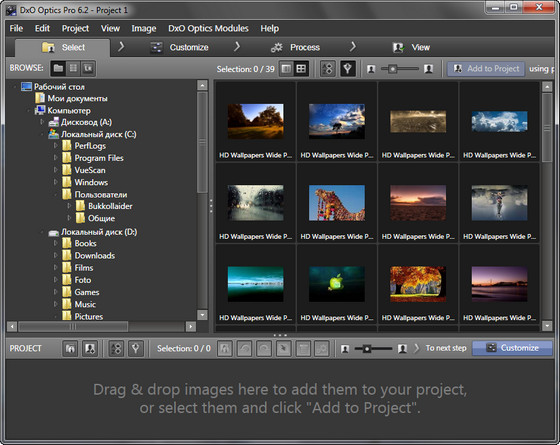Click second icon next to PROJECT label

click(90, 348)
